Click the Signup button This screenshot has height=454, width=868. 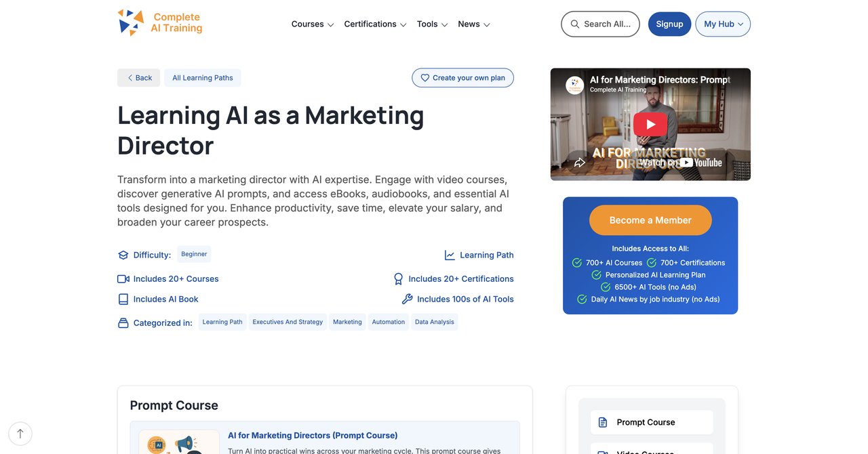(669, 24)
